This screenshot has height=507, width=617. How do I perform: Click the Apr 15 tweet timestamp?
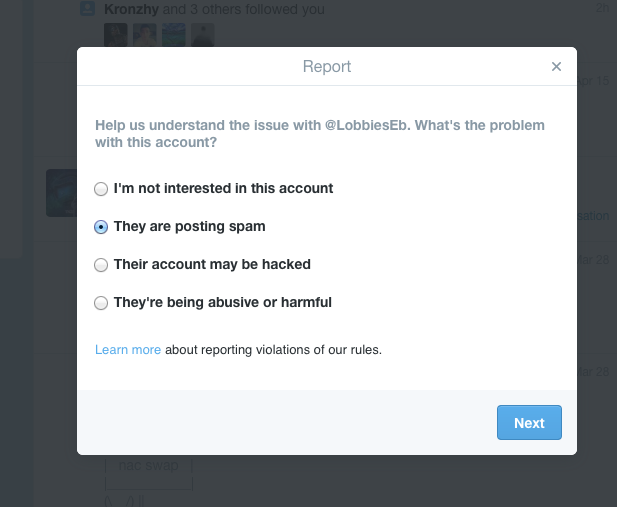tap(593, 81)
